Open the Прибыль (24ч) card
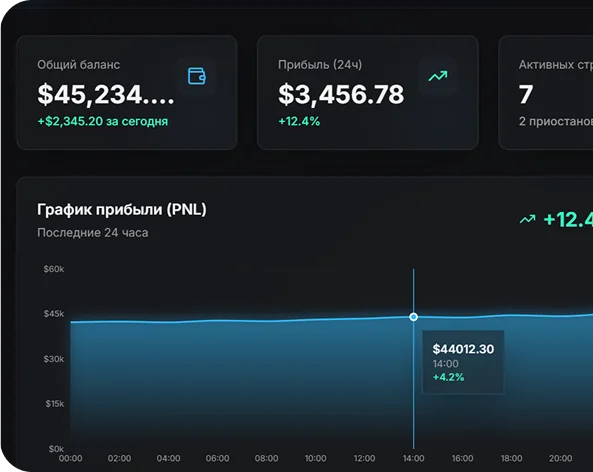The image size is (593, 472). pos(368,93)
